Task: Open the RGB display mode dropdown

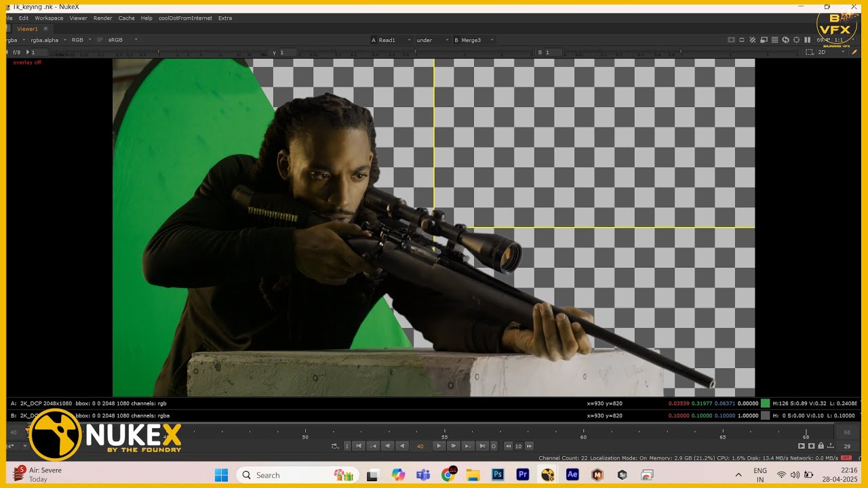Action: pyautogui.click(x=81, y=40)
